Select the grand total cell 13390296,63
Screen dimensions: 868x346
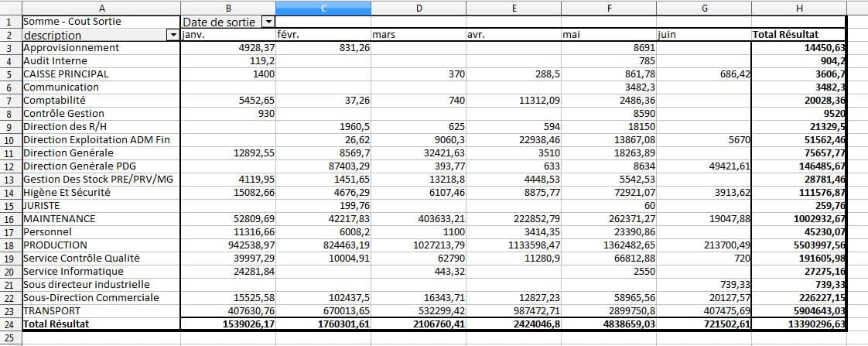[x=799, y=324]
